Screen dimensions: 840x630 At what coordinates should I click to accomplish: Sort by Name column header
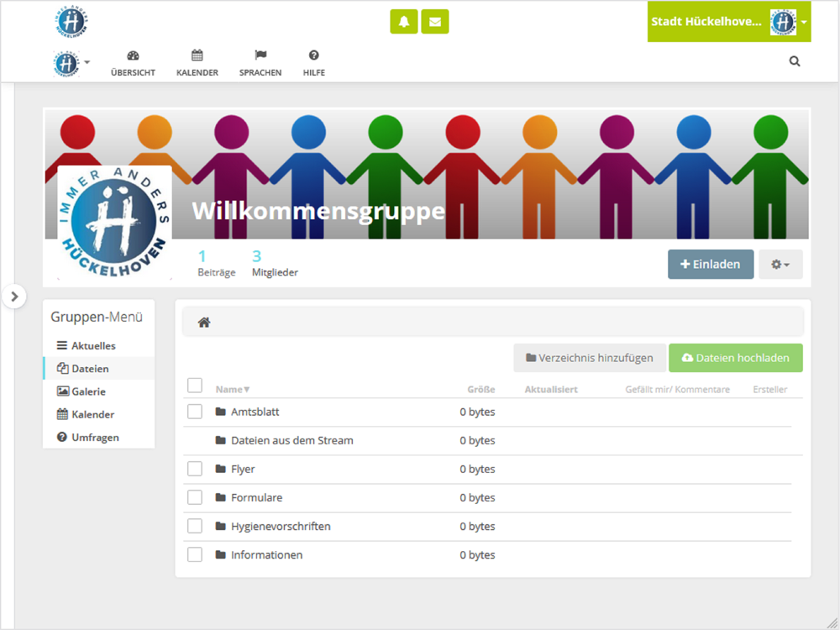click(233, 390)
